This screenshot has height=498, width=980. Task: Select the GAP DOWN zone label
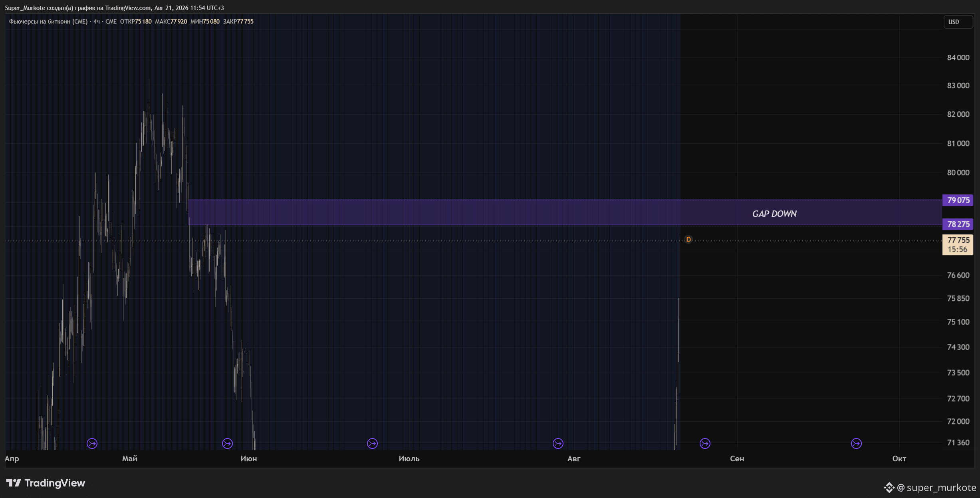pos(774,214)
